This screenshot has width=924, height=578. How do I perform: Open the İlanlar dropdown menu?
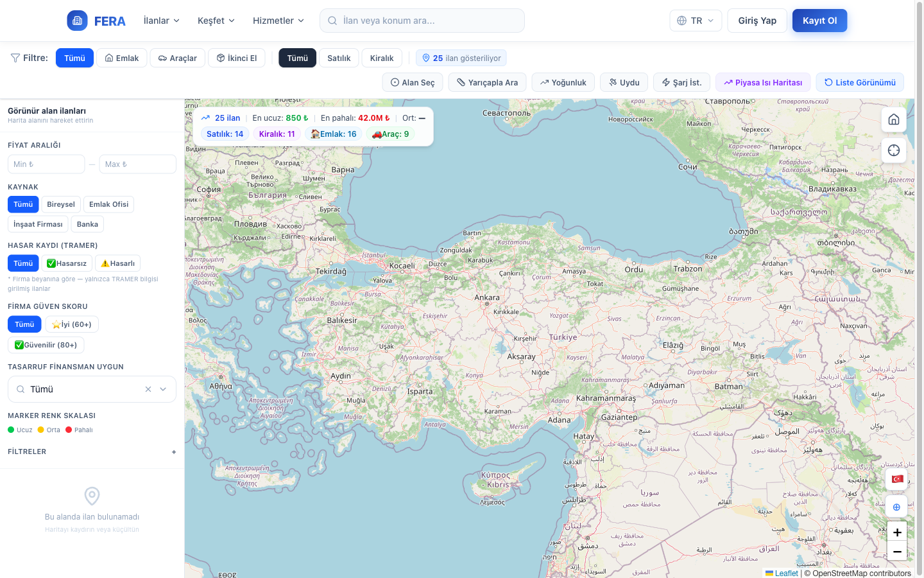[161, 21]
